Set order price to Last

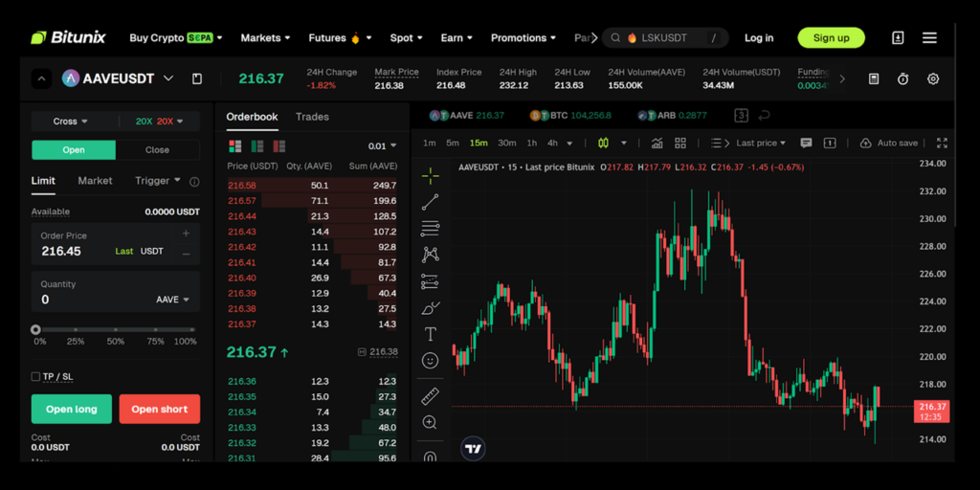[x=123, y=252]
